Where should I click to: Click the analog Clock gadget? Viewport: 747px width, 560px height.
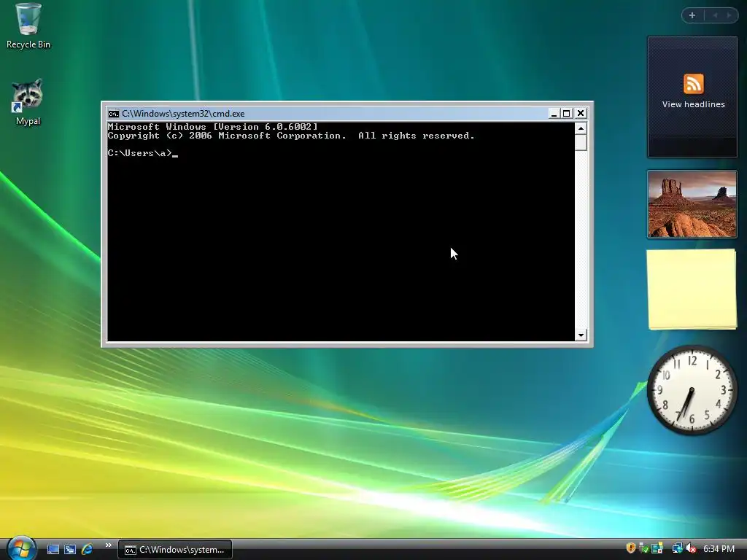[692, 390]
